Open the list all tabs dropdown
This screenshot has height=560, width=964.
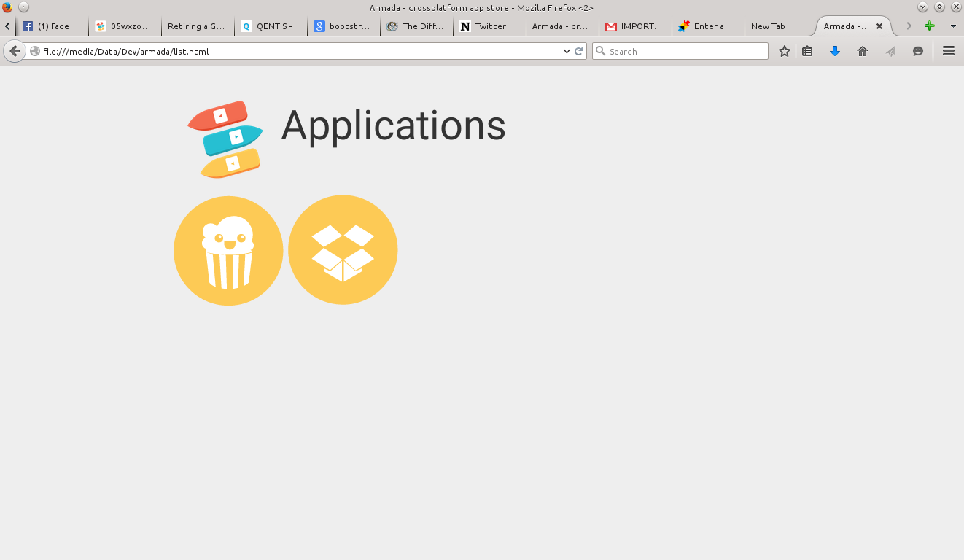[x=953, y=26]
